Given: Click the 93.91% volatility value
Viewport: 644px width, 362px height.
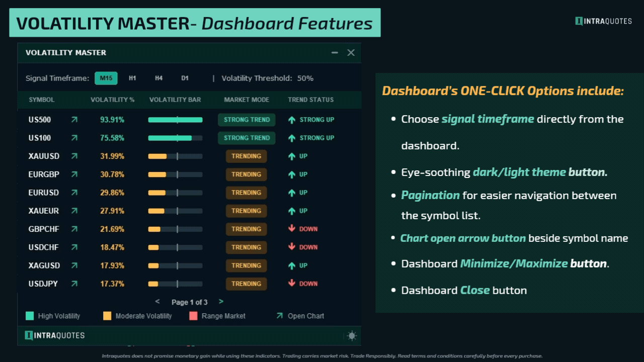Looking at the screenshot, I should tap(112, 120).
